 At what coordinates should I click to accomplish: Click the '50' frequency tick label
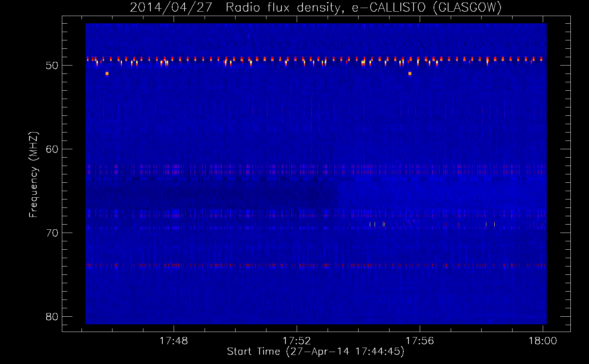[52, 66]
